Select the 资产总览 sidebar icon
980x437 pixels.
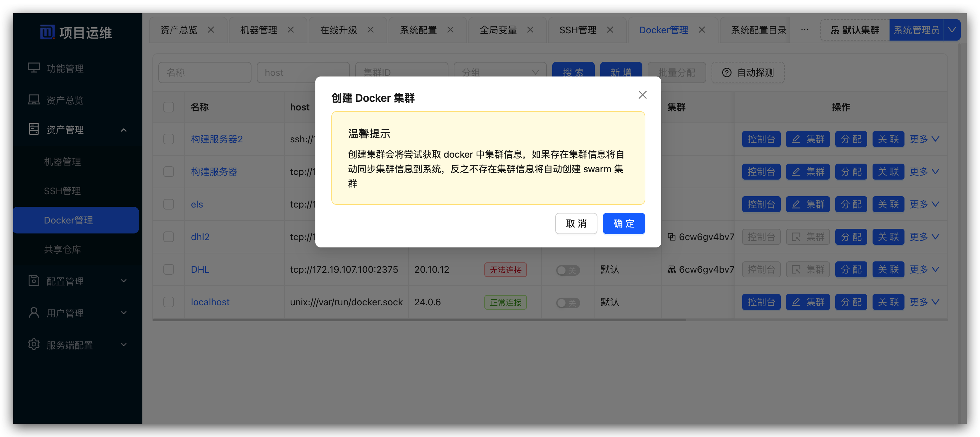point(34,99)
